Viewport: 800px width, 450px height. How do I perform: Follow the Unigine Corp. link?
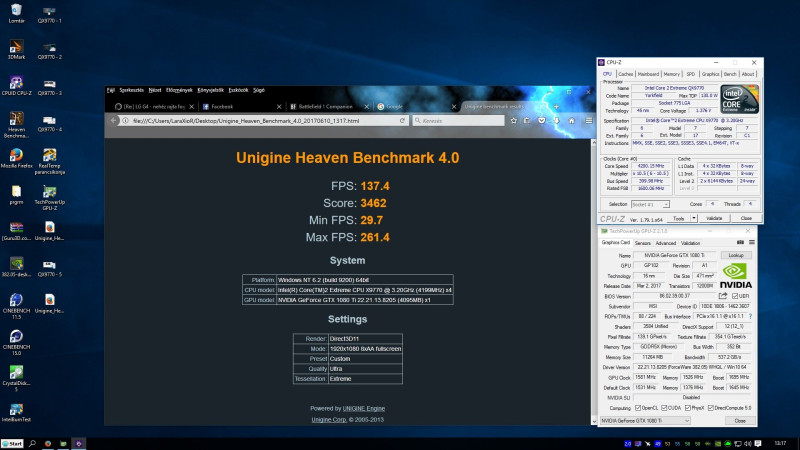[x=329, y=420]
